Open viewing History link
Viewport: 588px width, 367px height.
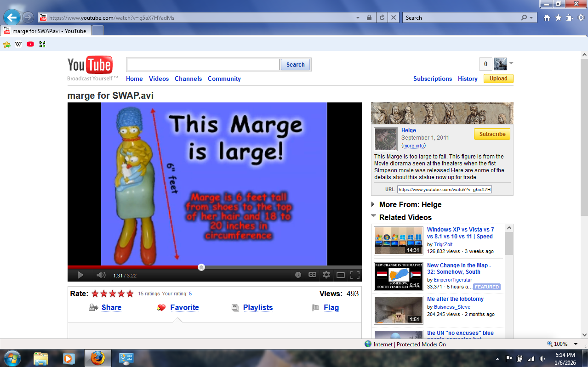coord(468,79)
